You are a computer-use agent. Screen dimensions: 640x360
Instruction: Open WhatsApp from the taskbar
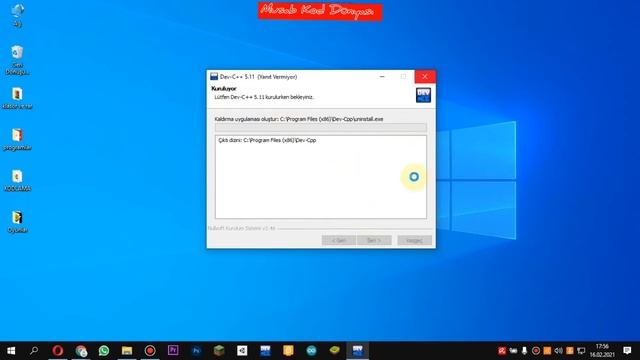point(104,351)
